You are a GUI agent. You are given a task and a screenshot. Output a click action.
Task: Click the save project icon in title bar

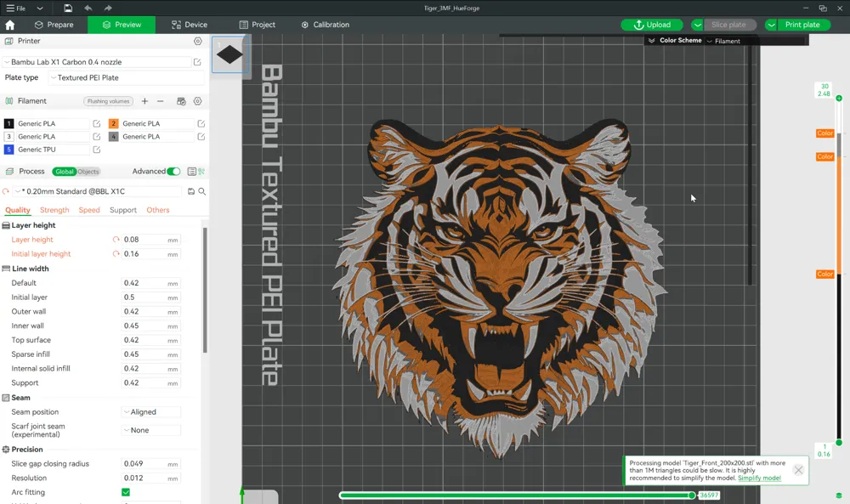click(68, 8)
